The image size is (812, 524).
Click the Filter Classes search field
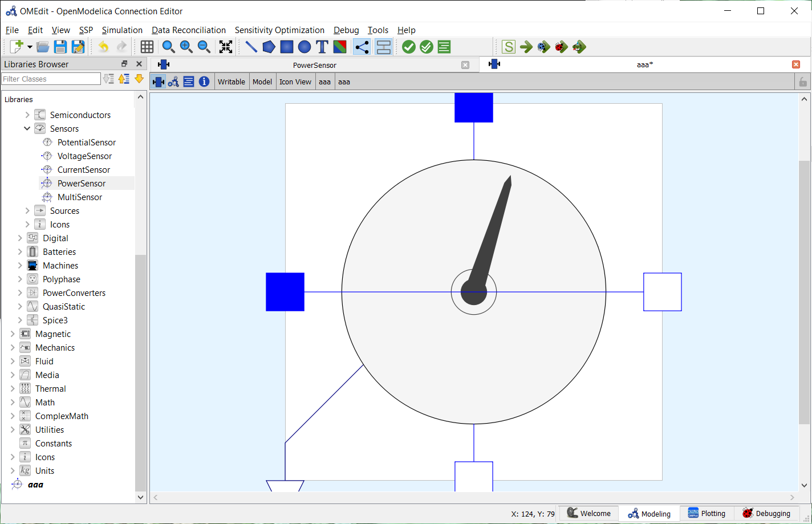coord(51,78)
